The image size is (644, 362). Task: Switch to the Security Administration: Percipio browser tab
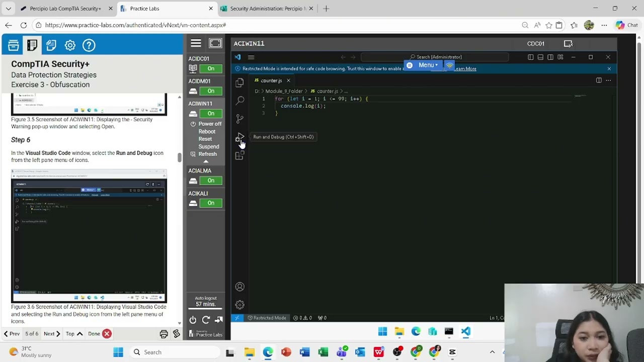(x=267, y=9)
